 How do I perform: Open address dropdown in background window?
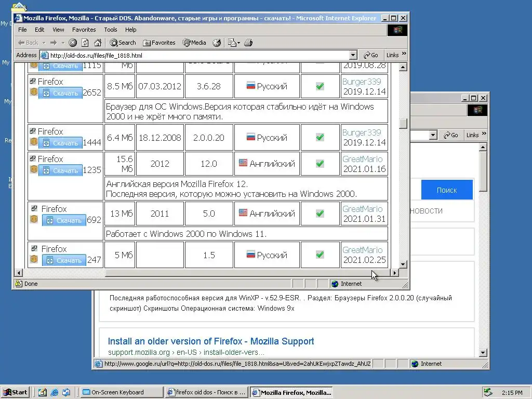pyautogui.click(x=433, y=135)
